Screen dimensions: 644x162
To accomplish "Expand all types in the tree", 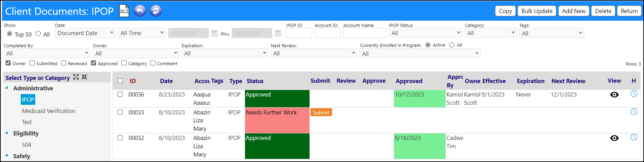I will (76, 77).
